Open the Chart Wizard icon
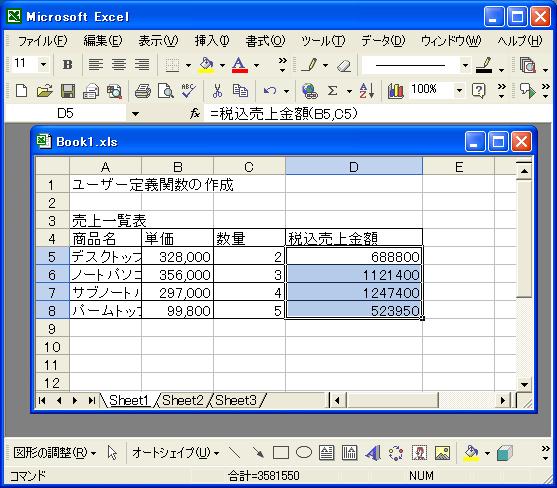Image resolution: width=557 pixels, height=488 pixels. tap(396, 91)
